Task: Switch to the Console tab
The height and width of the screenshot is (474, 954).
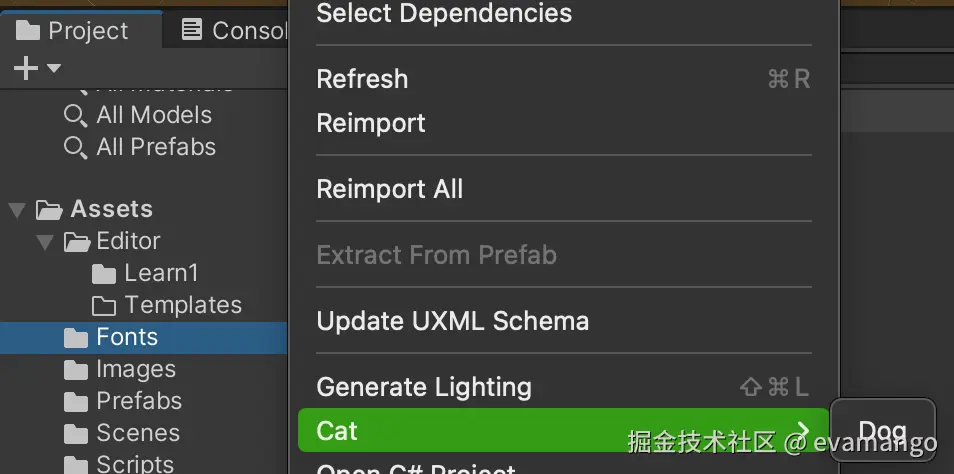Action: 234,31
